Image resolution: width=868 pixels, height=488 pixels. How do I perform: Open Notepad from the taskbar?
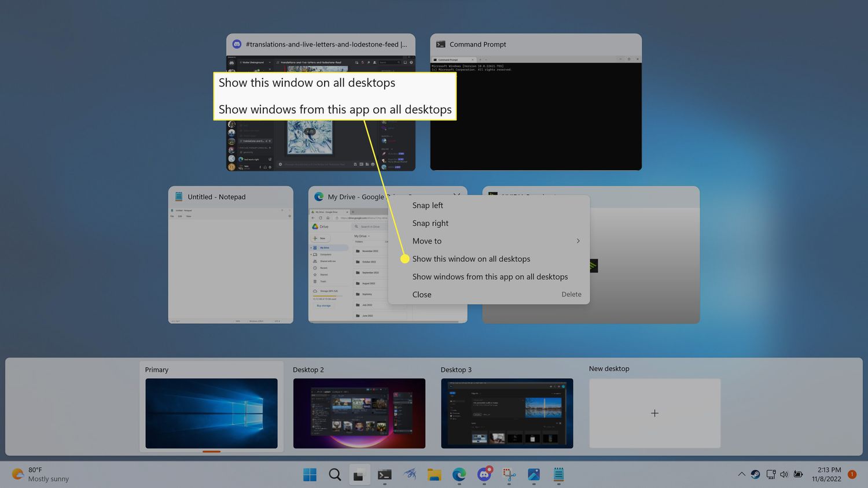click(558, 475)
